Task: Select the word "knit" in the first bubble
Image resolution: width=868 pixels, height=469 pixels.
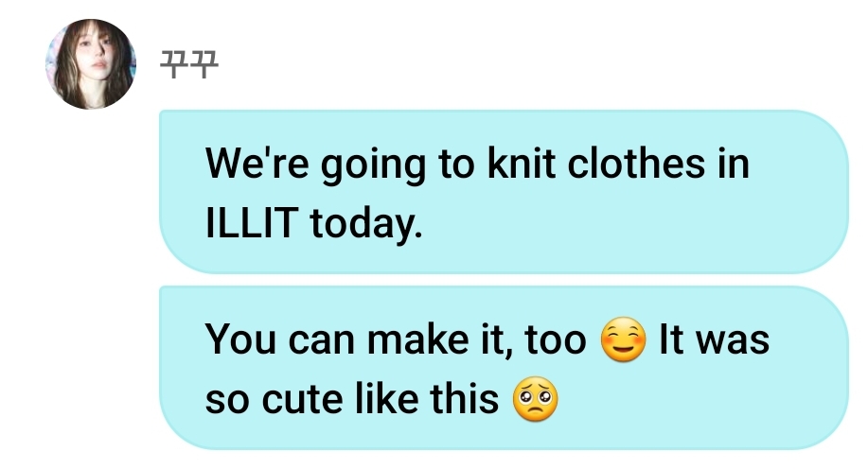Action: (521, 164)
